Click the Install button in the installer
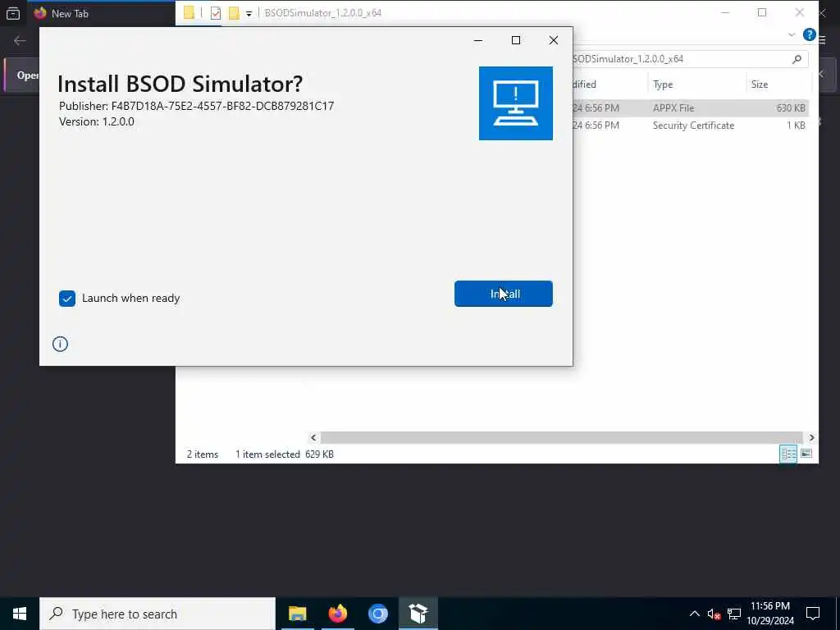840x630 pixels. click(503, 294)
